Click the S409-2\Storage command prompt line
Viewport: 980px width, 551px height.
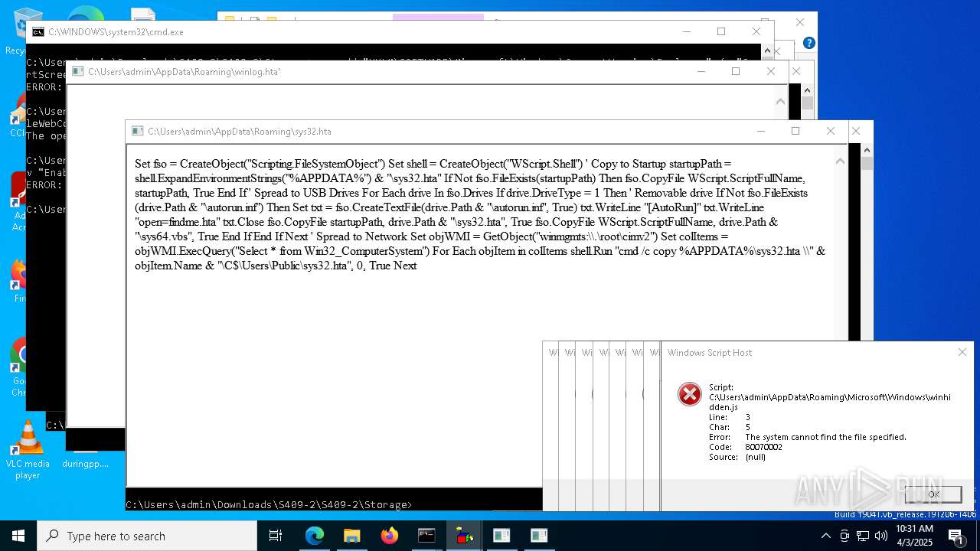coord(269,505)
